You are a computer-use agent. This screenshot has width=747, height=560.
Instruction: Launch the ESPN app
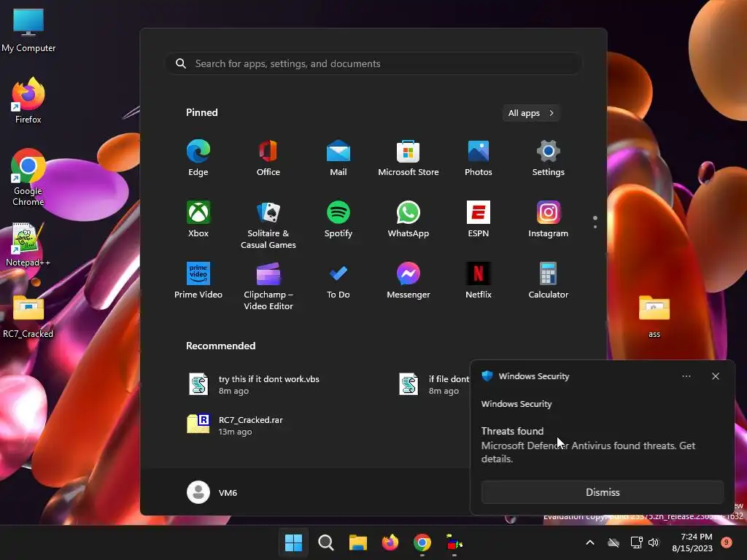click(x=479, y=219)
